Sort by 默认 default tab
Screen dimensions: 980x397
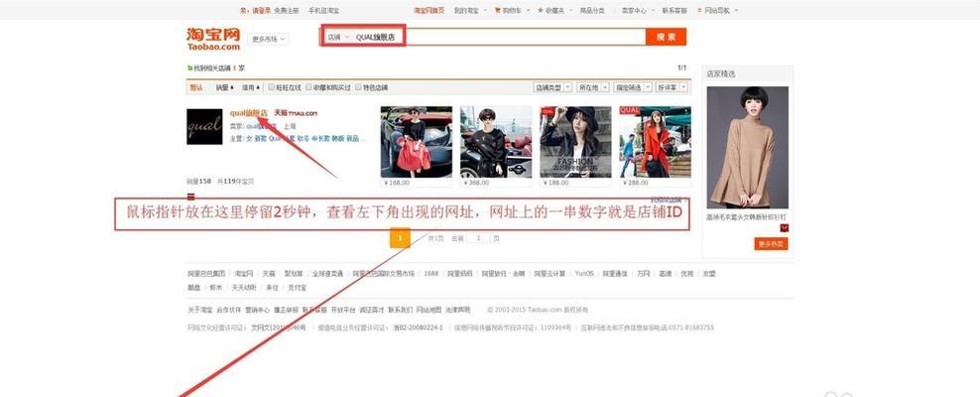pyautogui.click(x=196, y=87)
